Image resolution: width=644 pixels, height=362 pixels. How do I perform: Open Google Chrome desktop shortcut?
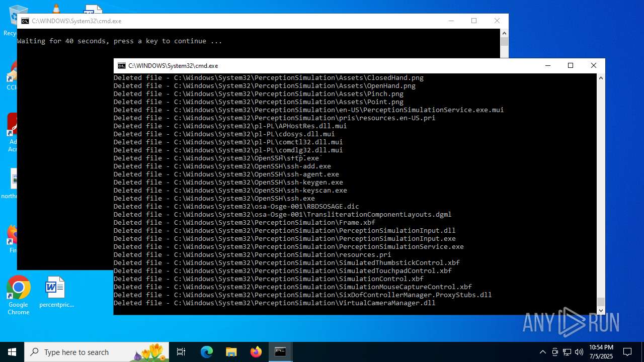[19, 296]
